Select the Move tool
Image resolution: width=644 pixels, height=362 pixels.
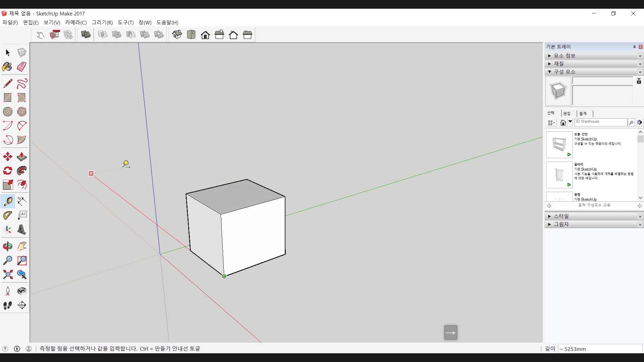click(x=7, y=157)
